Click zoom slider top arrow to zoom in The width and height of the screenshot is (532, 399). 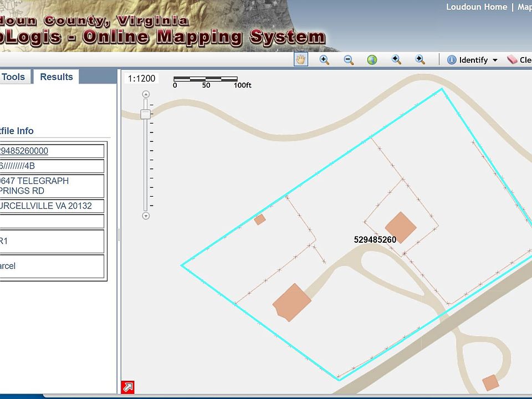146,94
